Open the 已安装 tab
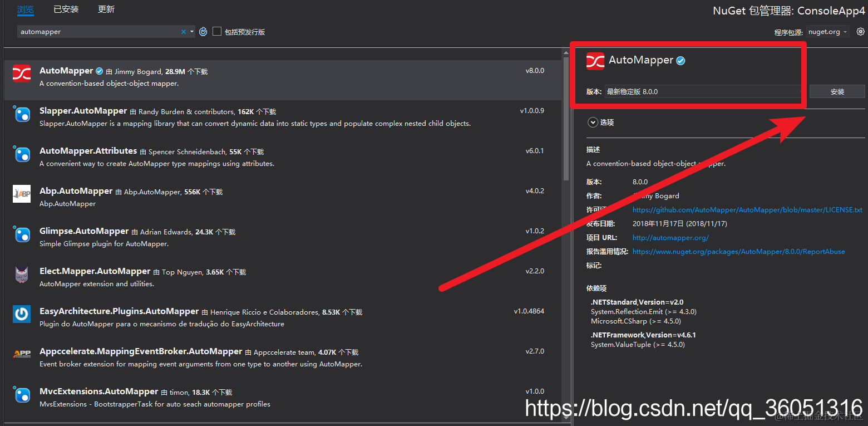This screenshot has height=426, width=868. pos(66,9)
